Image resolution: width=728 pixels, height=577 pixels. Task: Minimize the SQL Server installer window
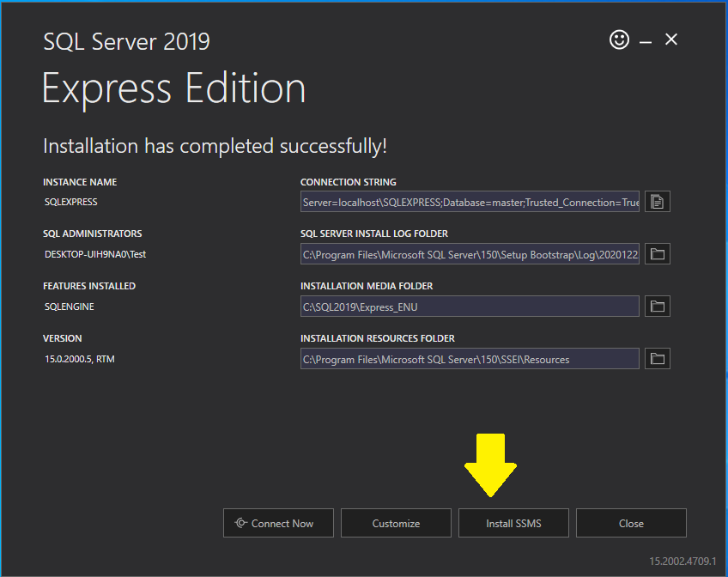pos(646,42)
